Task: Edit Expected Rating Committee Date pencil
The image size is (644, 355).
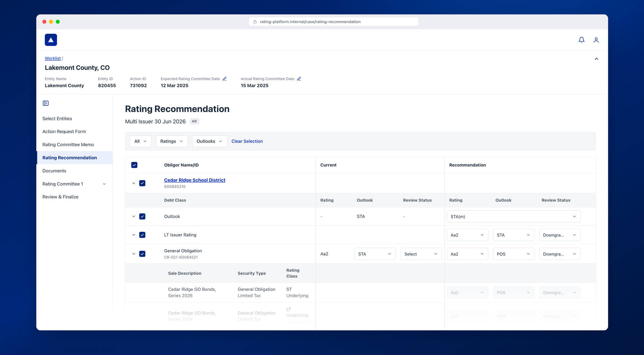Action: 224,79
